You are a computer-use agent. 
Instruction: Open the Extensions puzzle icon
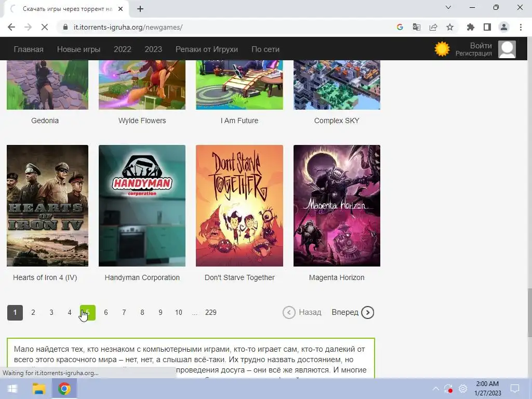471,27
